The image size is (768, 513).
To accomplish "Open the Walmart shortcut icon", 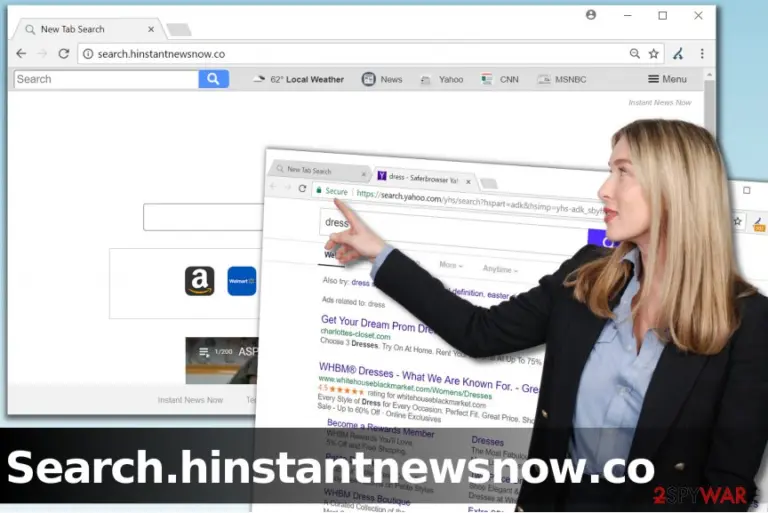I will 242,281.
